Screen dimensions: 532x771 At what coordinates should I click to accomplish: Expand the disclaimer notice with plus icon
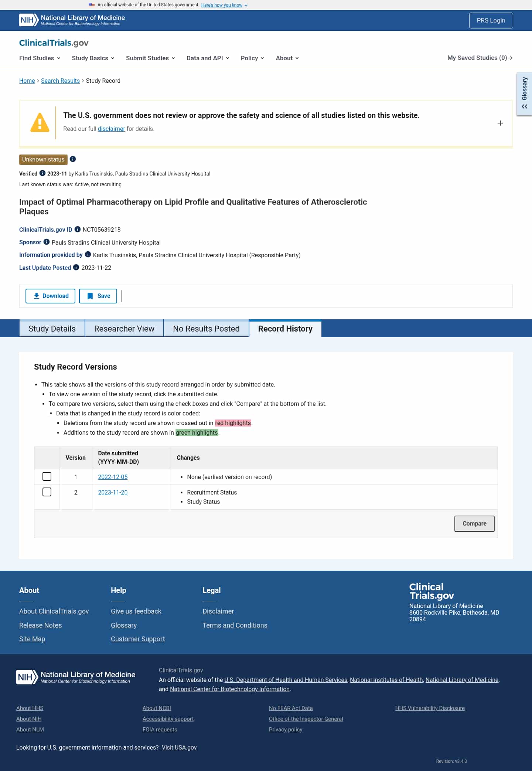coord(500,123)
